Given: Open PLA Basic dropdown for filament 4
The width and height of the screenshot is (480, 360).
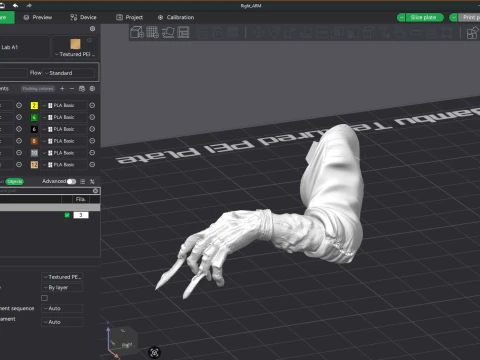Looking at the screenshot, I should [64, 117].
